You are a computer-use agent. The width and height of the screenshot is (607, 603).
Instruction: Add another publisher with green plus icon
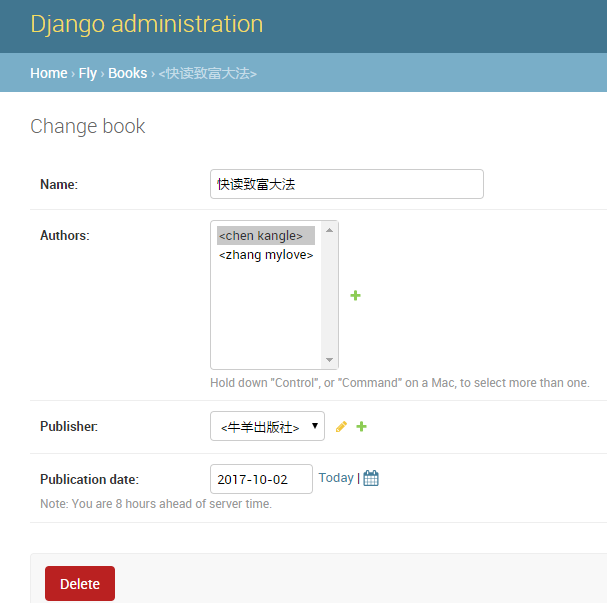(361, 427)
